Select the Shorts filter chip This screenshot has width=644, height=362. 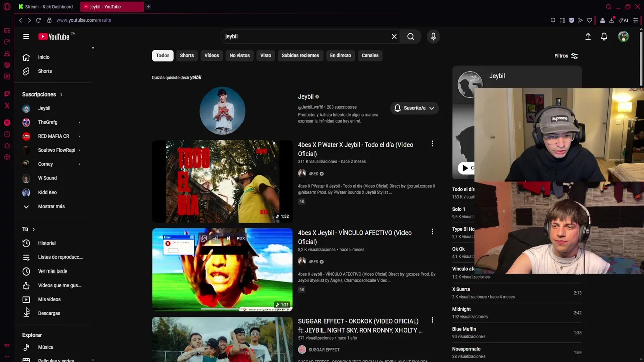pyautogui.click(x=187, y=55)
